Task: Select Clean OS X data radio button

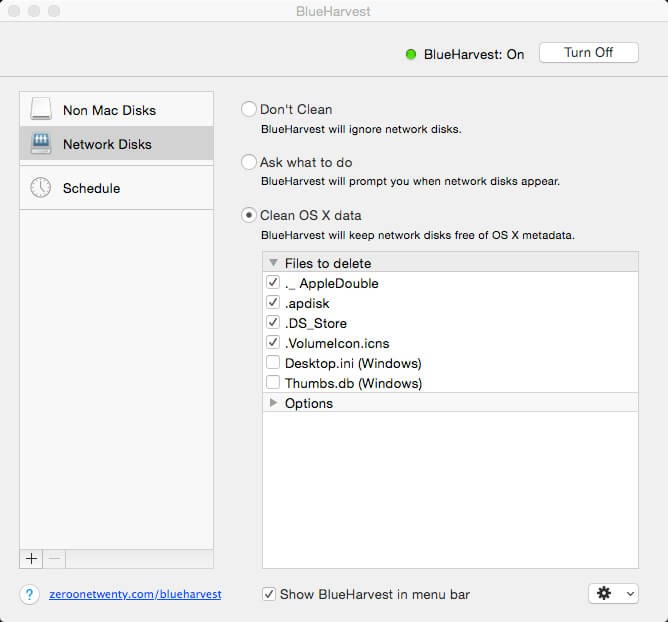Action: point(249,215)
